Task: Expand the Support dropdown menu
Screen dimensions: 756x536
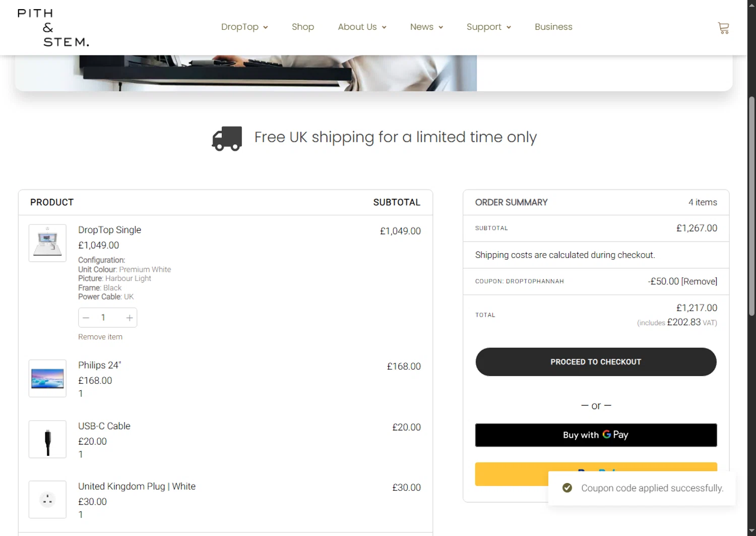Action: [488, 27]
